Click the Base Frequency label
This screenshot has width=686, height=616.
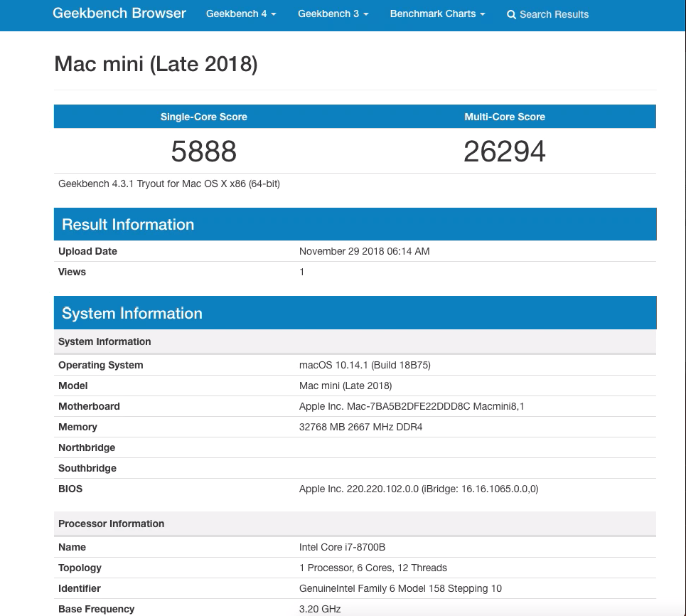pos(96,609)
